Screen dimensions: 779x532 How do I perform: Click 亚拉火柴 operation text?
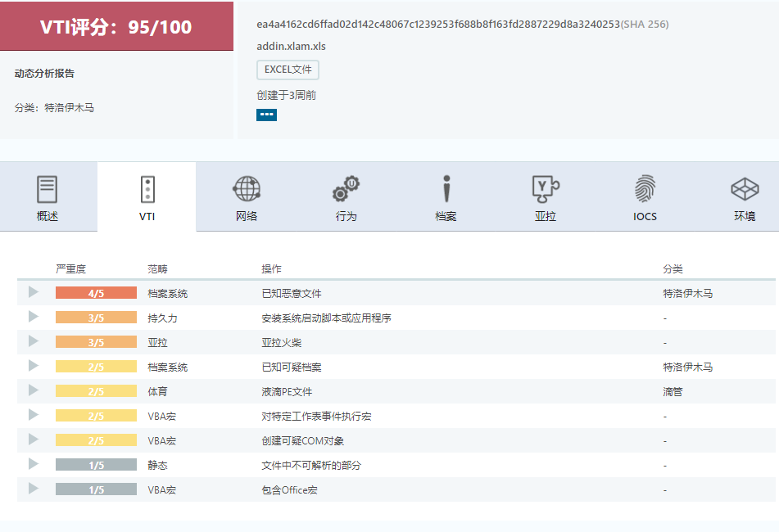282,342
